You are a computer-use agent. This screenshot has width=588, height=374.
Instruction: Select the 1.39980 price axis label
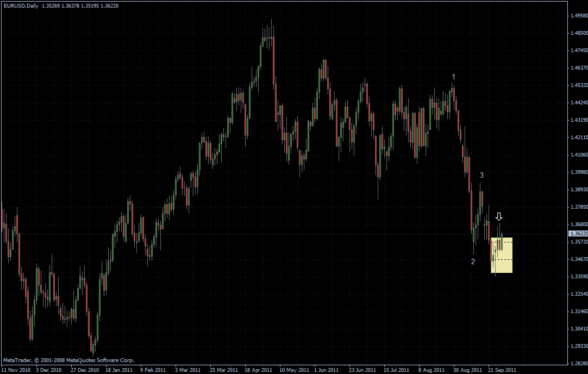point(579,172)
